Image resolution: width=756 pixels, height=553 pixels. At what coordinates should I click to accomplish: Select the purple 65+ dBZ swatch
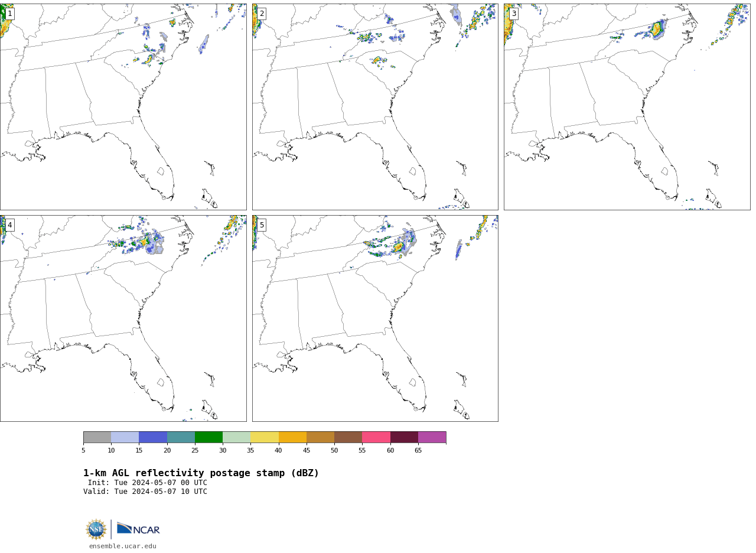tap(432, 437)
